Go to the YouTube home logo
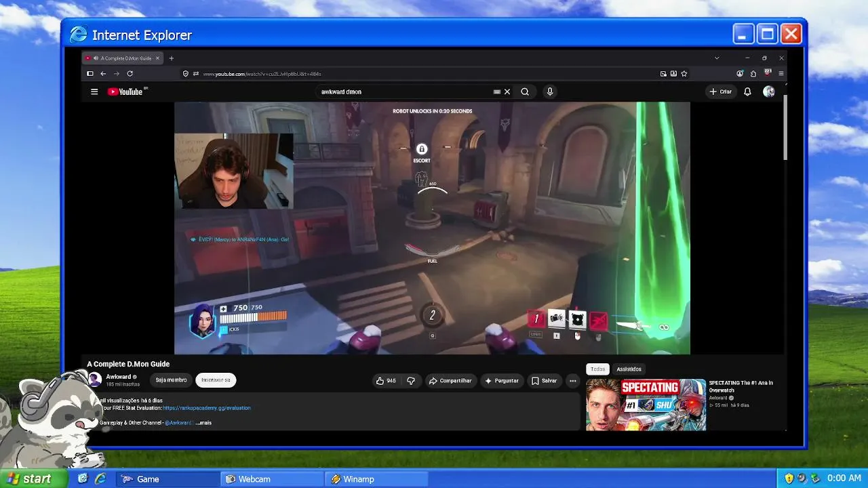868x488 pixels. 127,91
